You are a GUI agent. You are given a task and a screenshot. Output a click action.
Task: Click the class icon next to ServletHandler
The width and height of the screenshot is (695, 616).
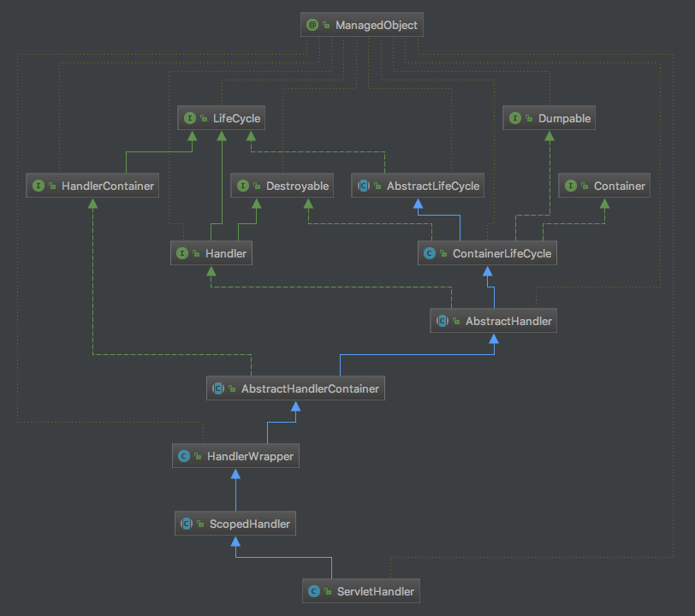314,591
